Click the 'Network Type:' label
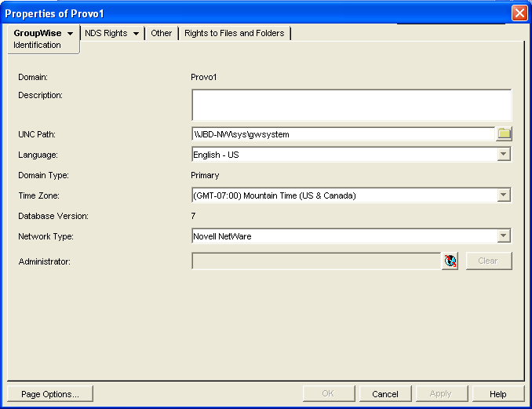Image resolution: width=532 pixels, height=409 pixels. point(46,236)
